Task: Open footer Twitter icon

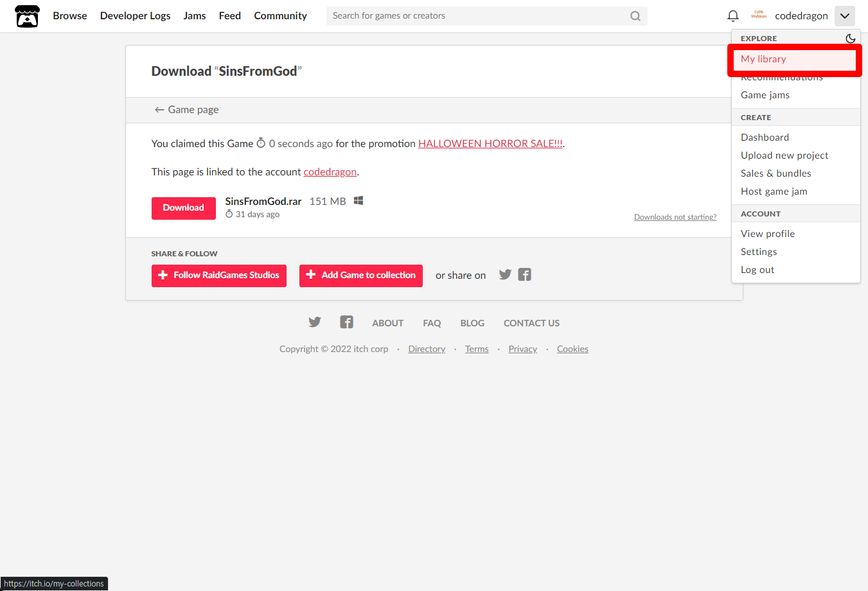Action: coord(315,322)
